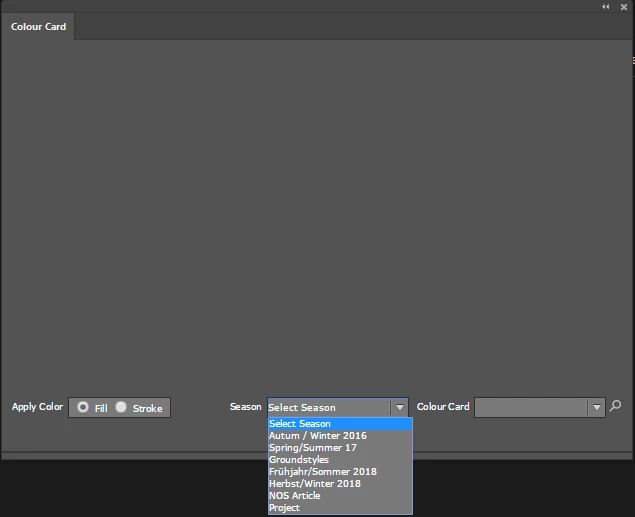
Task: Click the Season combo box showing Select Season
Action: click(x=337, y=407)
